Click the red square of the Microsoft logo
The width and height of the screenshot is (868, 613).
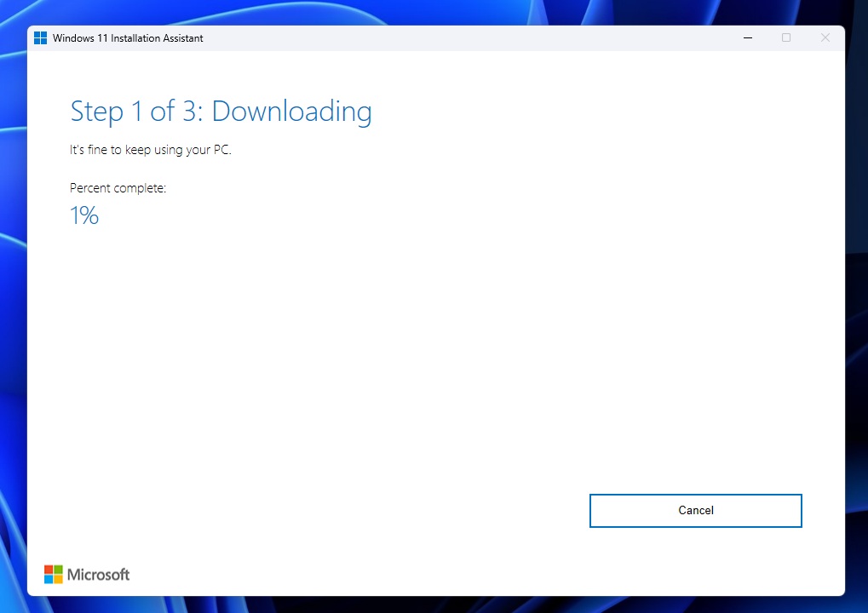[49, 569]
